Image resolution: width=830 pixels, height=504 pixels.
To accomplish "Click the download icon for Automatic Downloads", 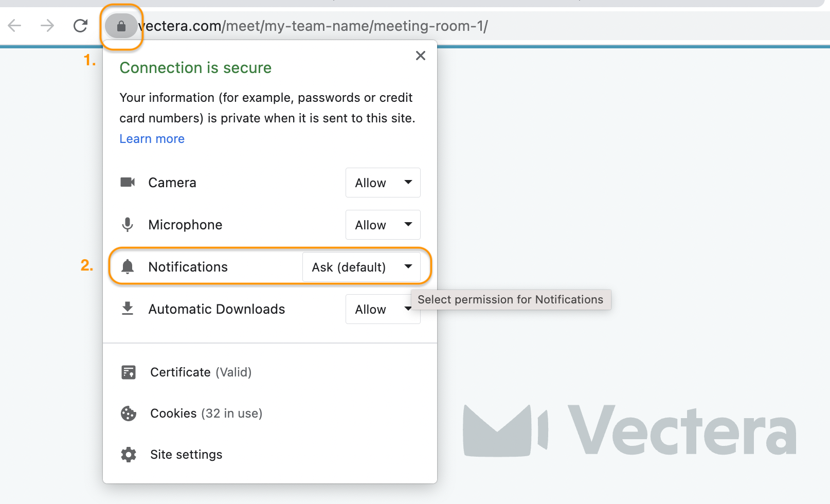I will (128, 309).
